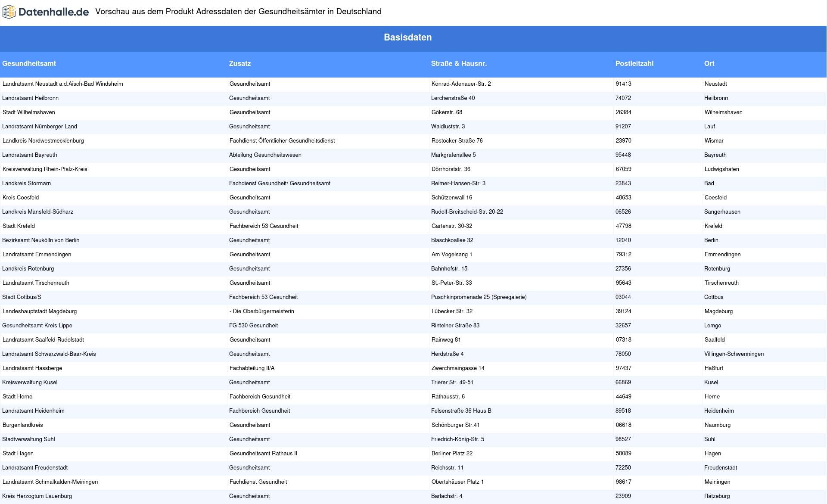The width and height of the screenshot is (827, 504).
Task: Click the Straße & Hausnr. column header
Action: tap(459, 63)
